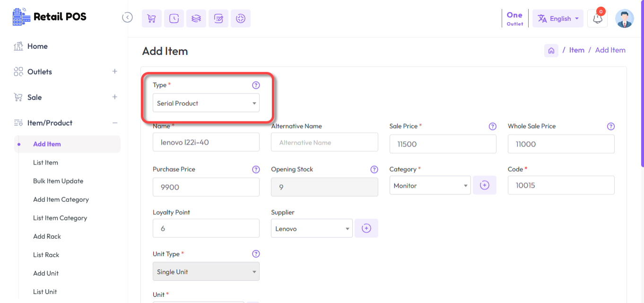644x303 pixels.
Task: Open the note-editing toolbar icon
Action: pos(218,18)
